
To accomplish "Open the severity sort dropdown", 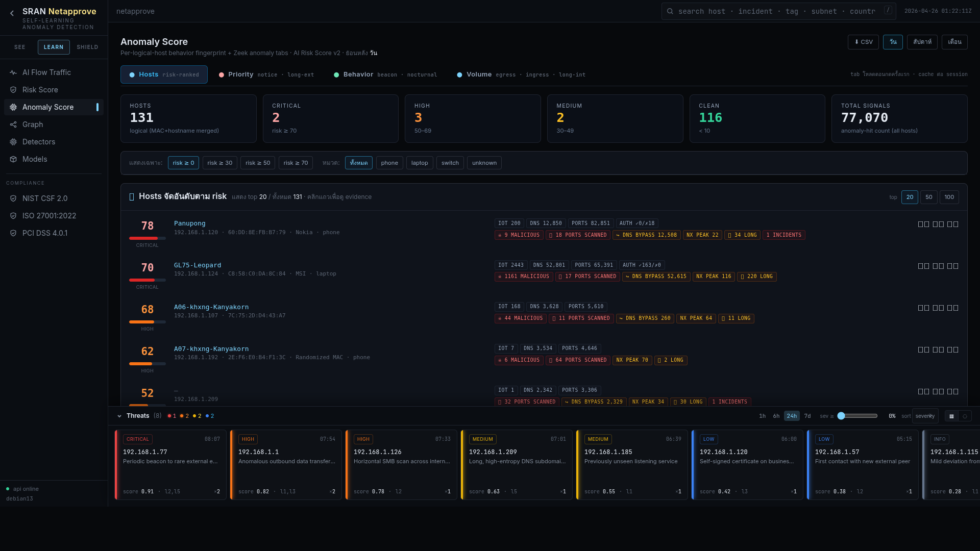I will point(925,416).
